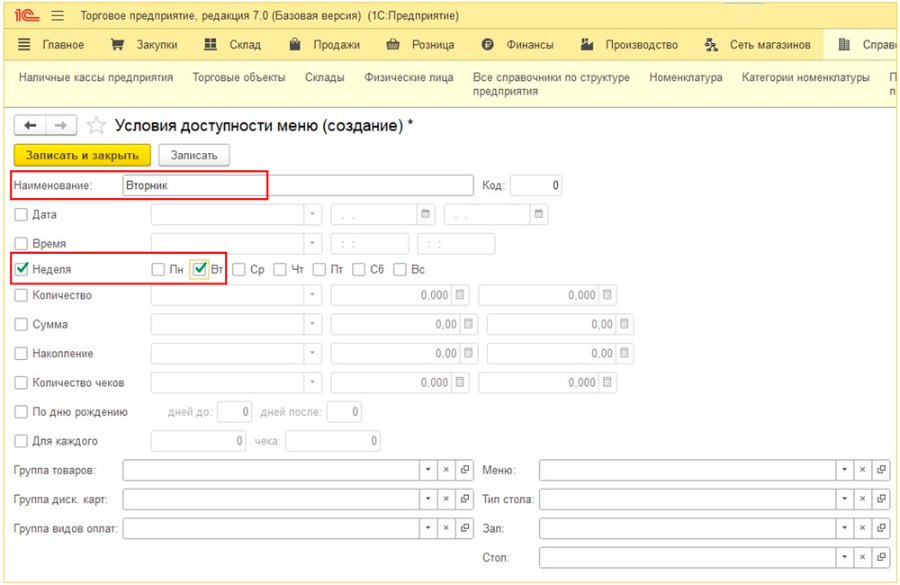Open calendar for the first date field
This screenshot has height=585, width=900.
425,214
